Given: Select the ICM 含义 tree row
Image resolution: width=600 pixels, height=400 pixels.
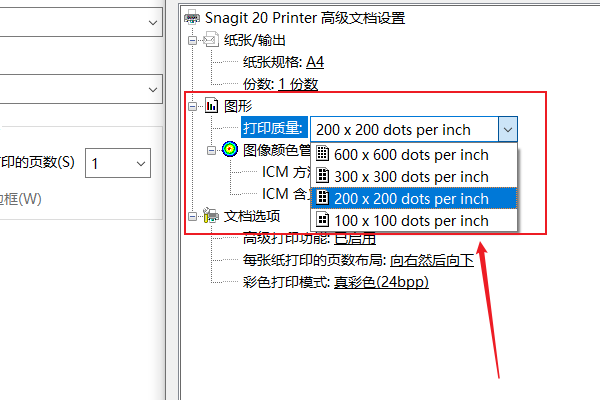Looking at the screenshot, I should (x=286, y=194).
